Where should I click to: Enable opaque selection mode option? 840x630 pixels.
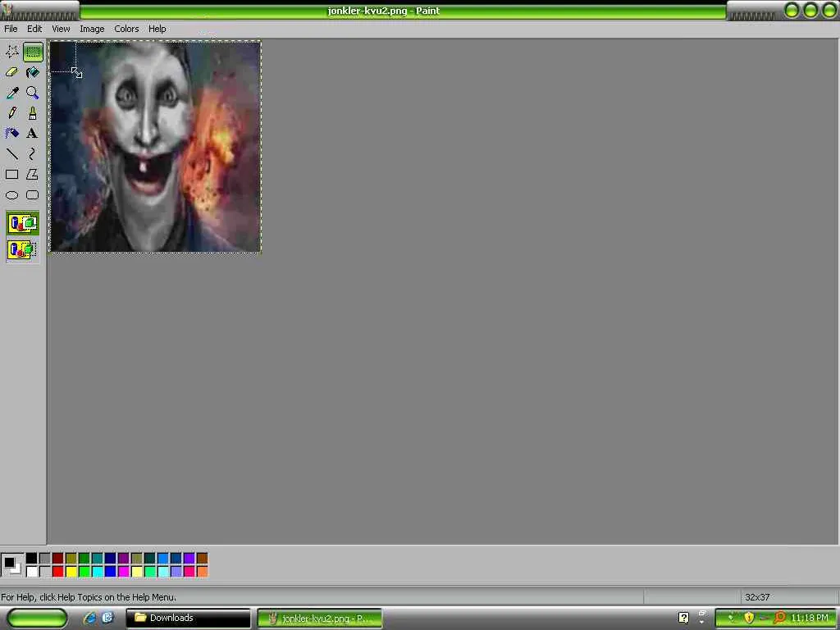(x=22, y=223)
